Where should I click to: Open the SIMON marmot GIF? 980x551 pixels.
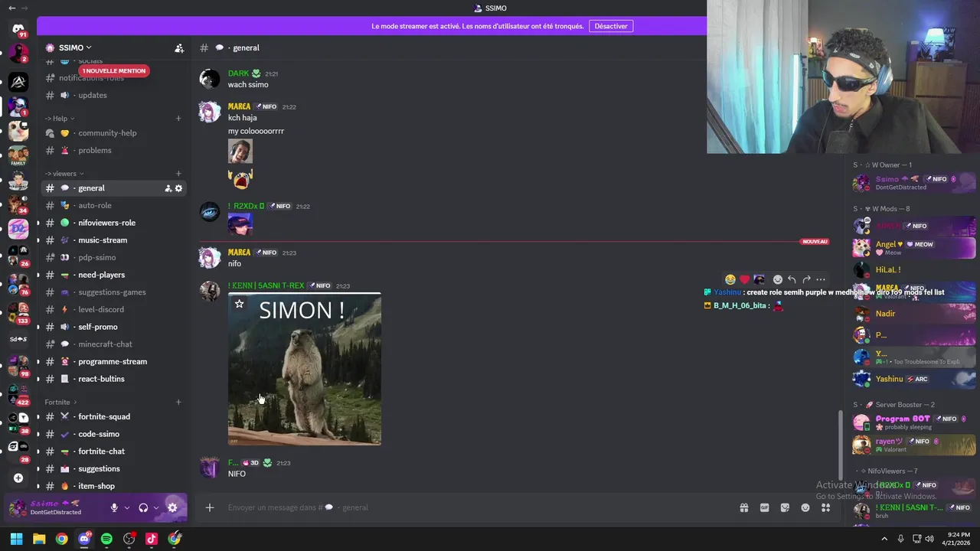click(305, 369)
